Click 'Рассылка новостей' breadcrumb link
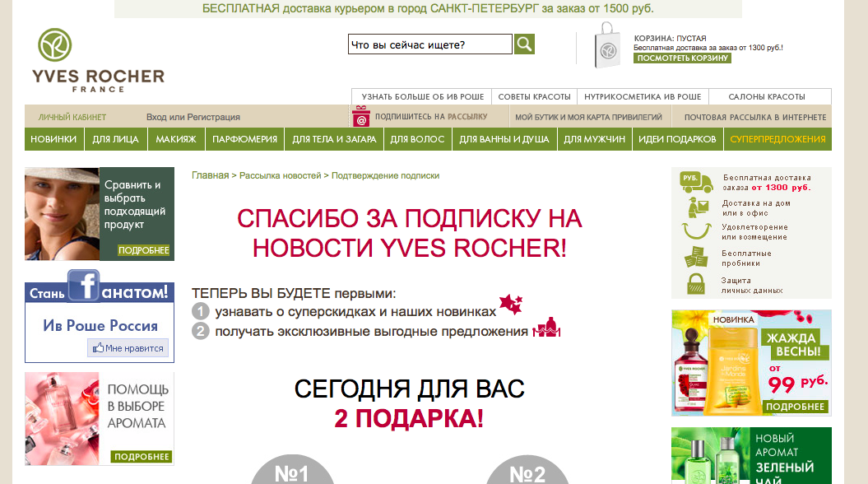Image resolution: width=868 pixels, height=484 pixels. [280, 175]
